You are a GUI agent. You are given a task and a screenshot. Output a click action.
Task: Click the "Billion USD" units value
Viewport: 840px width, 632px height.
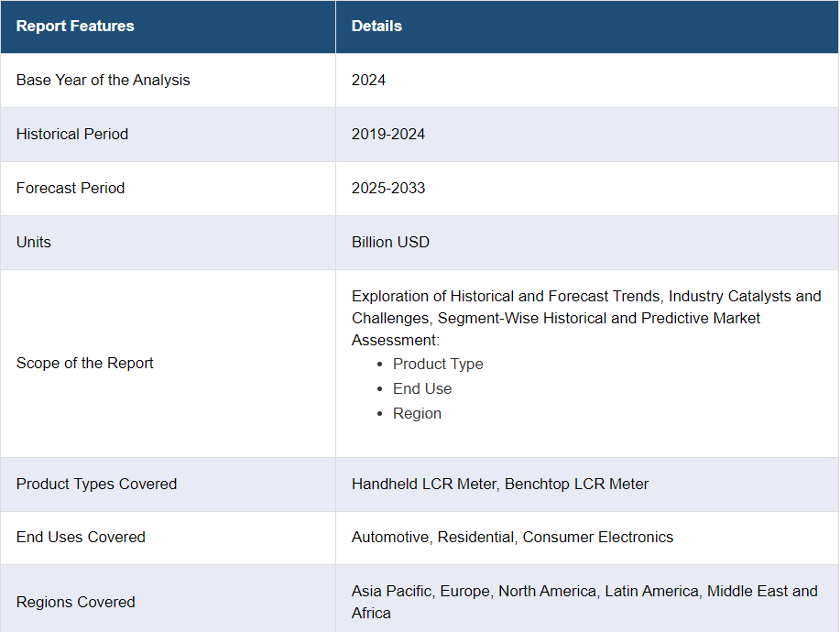(x=390, y=242)
